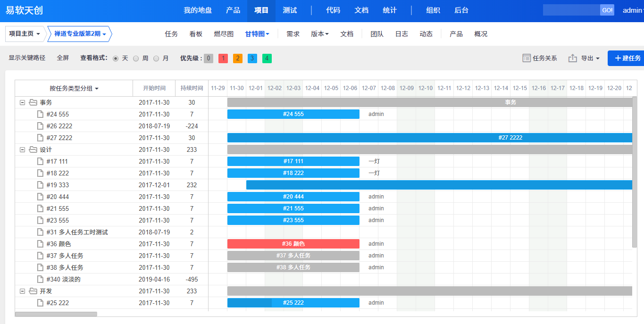Screen dimensions: 644x324
Task: Click the file icon for #340 淡淡的
Action: pyautogui.click(x=40, y=279)
